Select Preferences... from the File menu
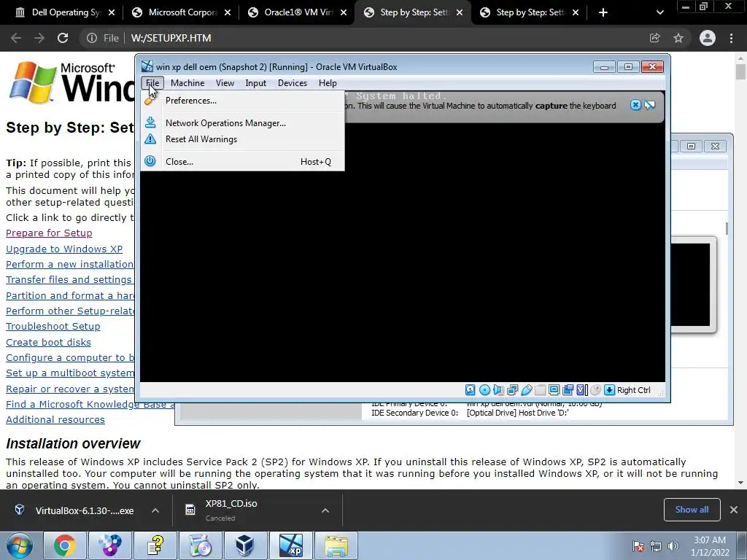747x560 pixels. (x=242, y=101)
